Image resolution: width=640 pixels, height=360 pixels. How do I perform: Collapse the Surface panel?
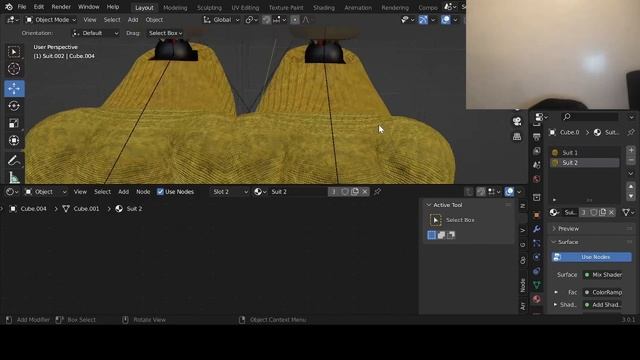(x=554, y=242)
